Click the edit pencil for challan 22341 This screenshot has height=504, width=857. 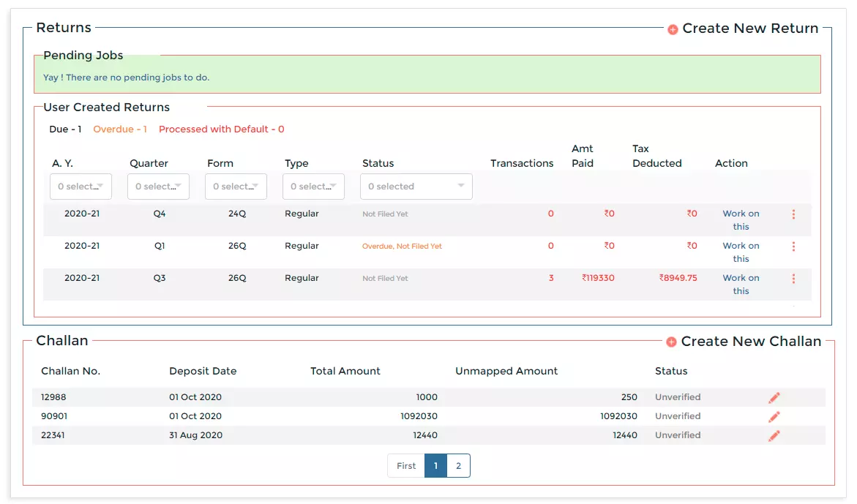click(x=774, y=435)
